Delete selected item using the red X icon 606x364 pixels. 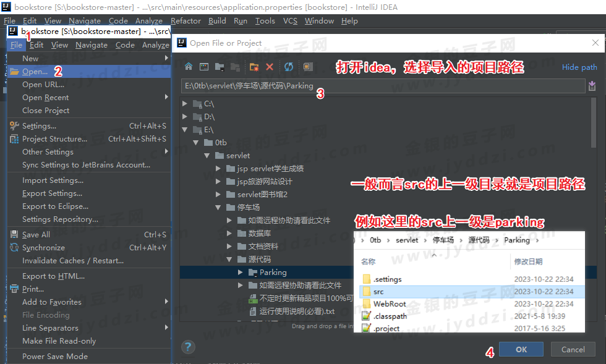click(269, 67)
